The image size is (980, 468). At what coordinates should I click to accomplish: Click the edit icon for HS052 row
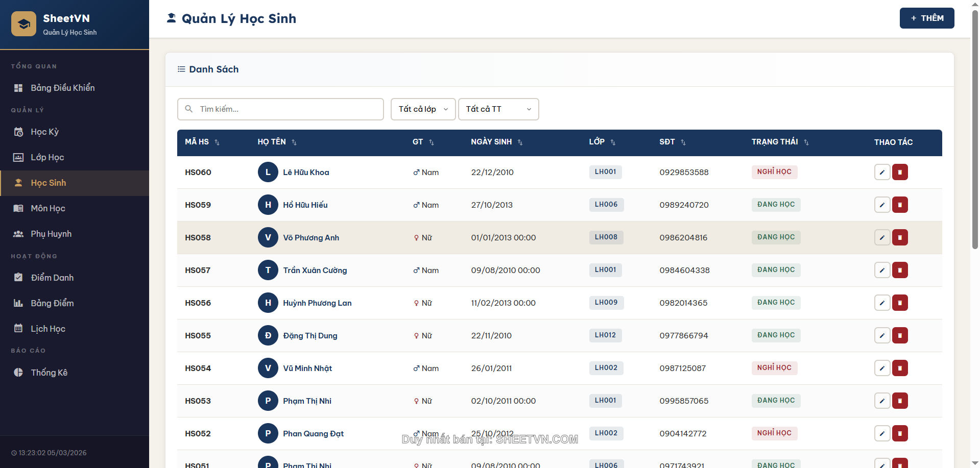click(x=882, y=433)
